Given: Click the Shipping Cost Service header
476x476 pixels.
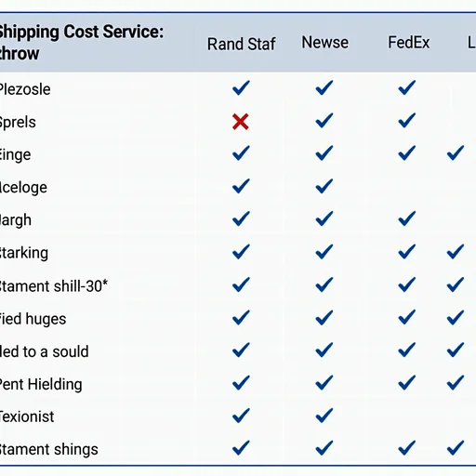Looking at the screenshot, I should pos(80,43).
